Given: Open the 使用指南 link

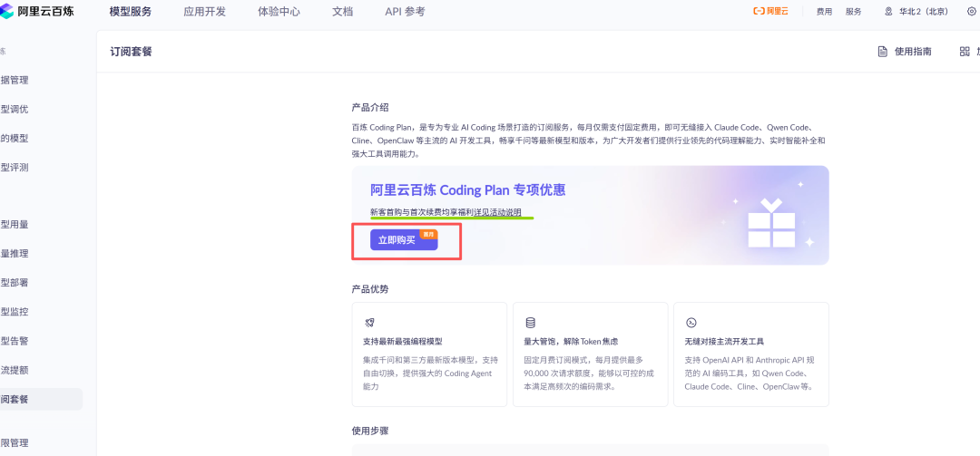Looking at the screenshot, I should pos(913,52).
